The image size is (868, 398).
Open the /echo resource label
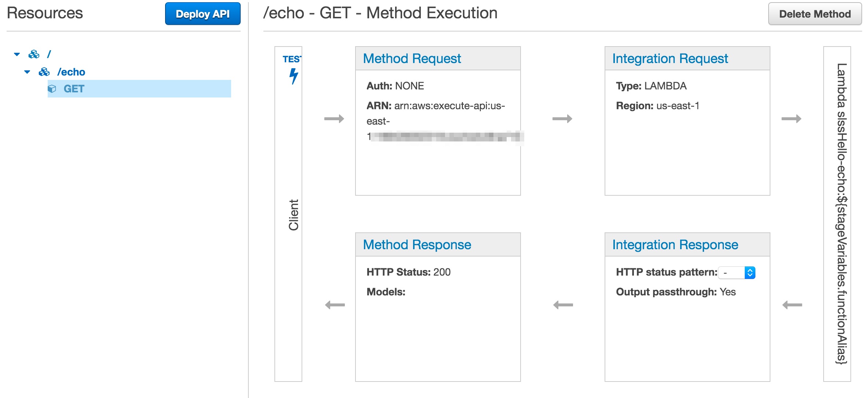[x=71, y=72]
